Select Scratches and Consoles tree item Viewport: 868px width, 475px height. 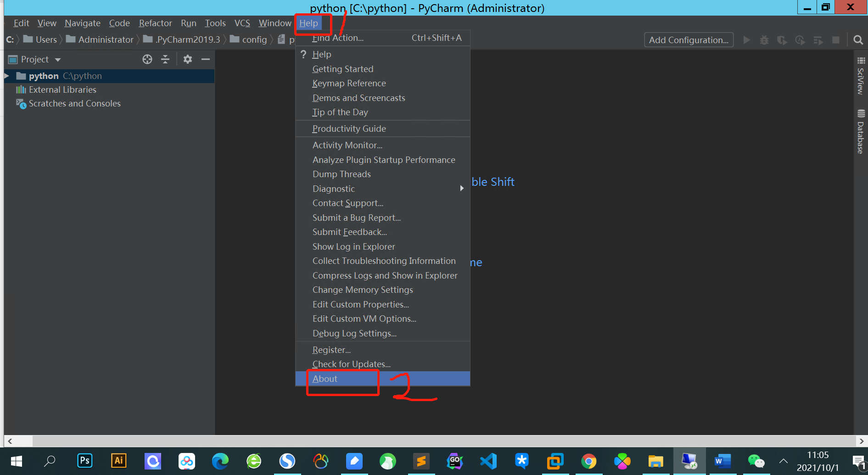[x=74, y=103]
